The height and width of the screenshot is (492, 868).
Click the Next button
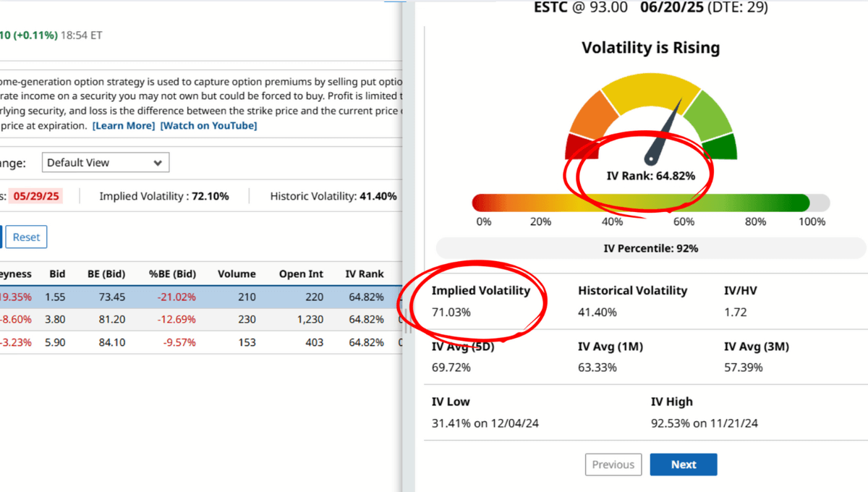[683, 465]
